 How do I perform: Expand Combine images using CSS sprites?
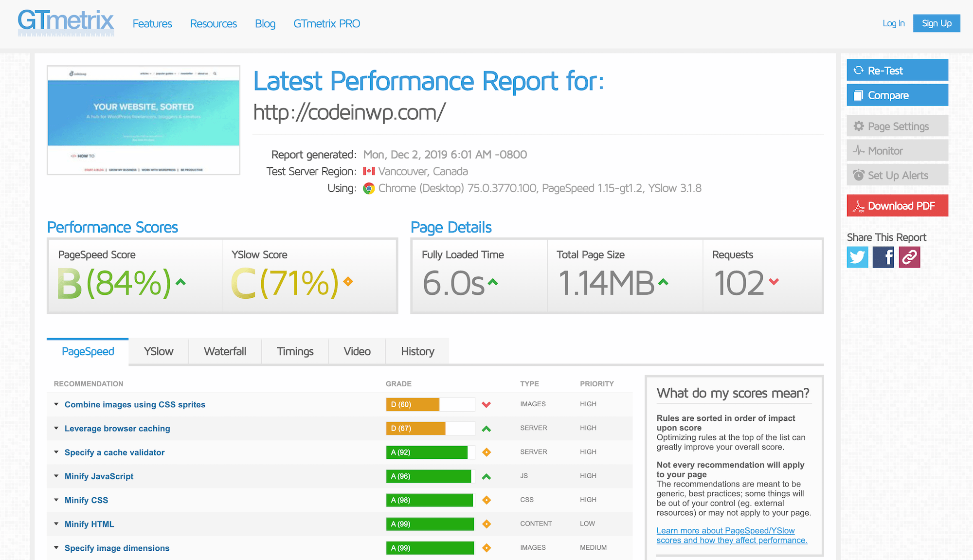pyautogui.click(x=134, y=404)
